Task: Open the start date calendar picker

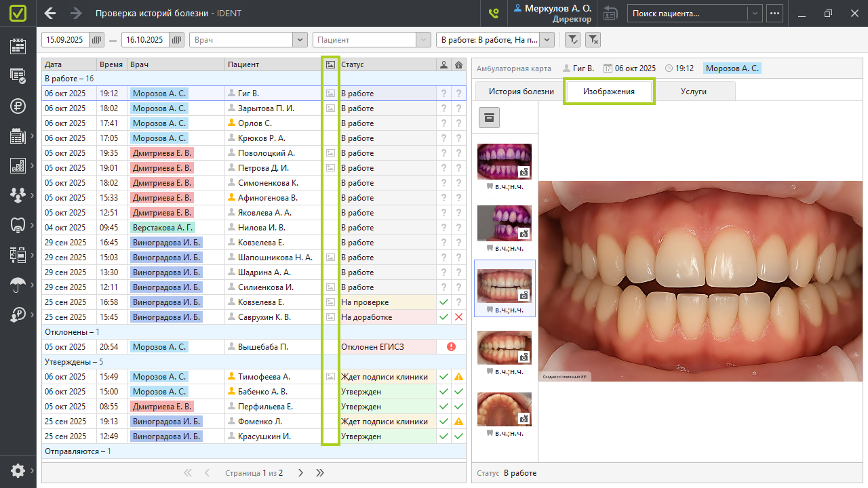Action: coord(97,40)
